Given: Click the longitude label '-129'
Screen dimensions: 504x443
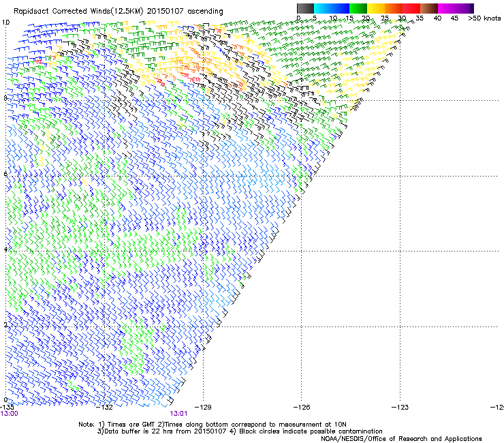Looking at the screenshot, I should 203,408.
